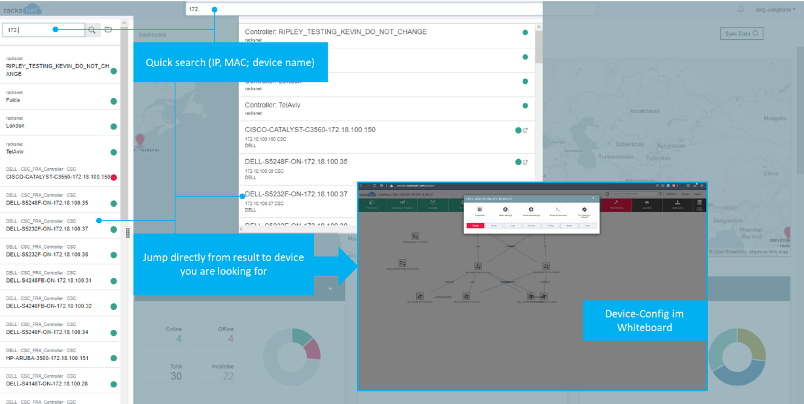The width and height of the screenshot is (804, 404).
Task: Expand the small caret below the callout box
Action: pyautogui.click(x=330, y=289)
